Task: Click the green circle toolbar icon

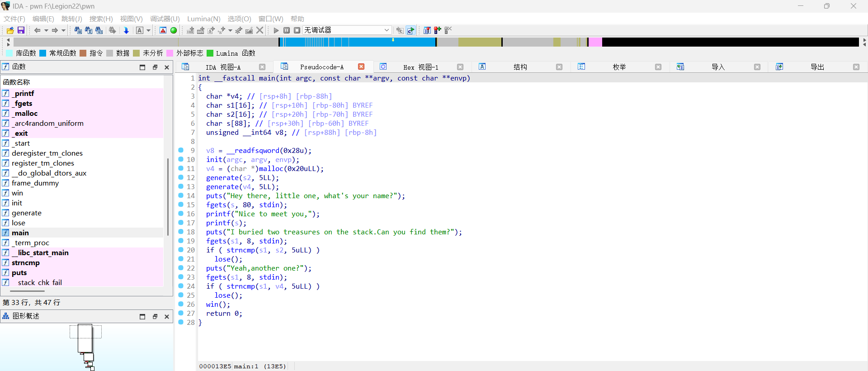Action: 174,30
